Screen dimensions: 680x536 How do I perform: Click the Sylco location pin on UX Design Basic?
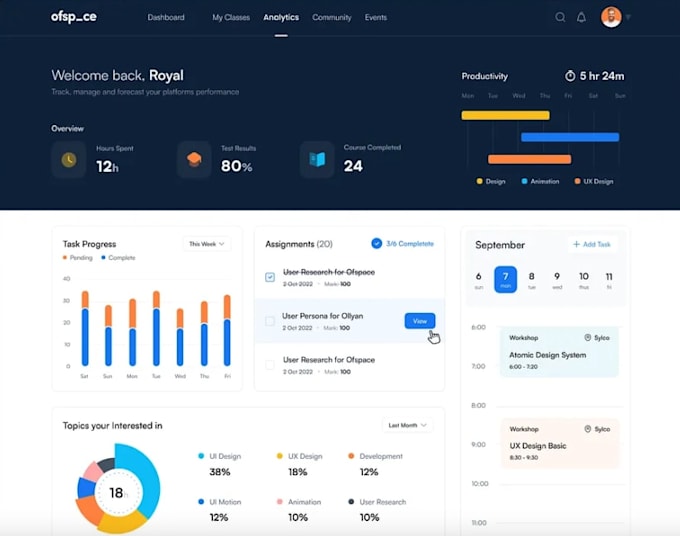pos(588,429)
